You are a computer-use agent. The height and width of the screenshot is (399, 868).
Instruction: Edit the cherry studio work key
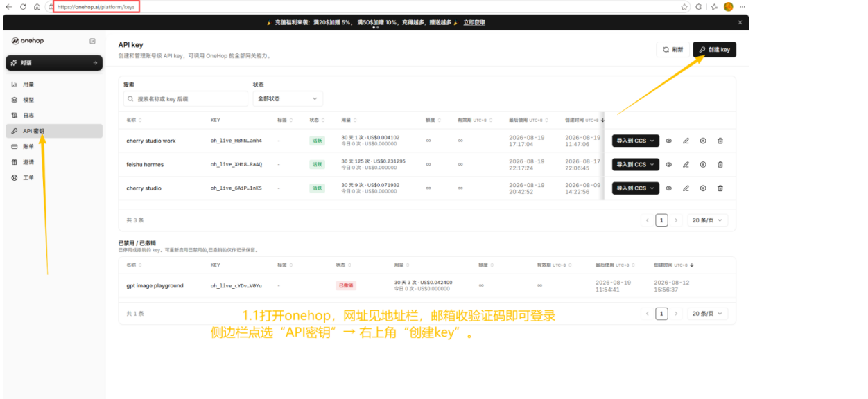(686, 141)
